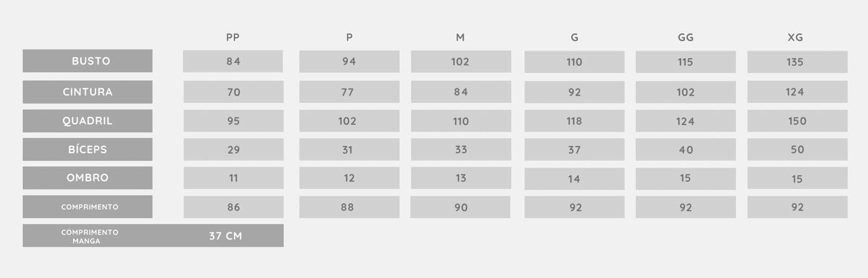Click the CINTURA cell showing 77

click(x=349, y=92)
